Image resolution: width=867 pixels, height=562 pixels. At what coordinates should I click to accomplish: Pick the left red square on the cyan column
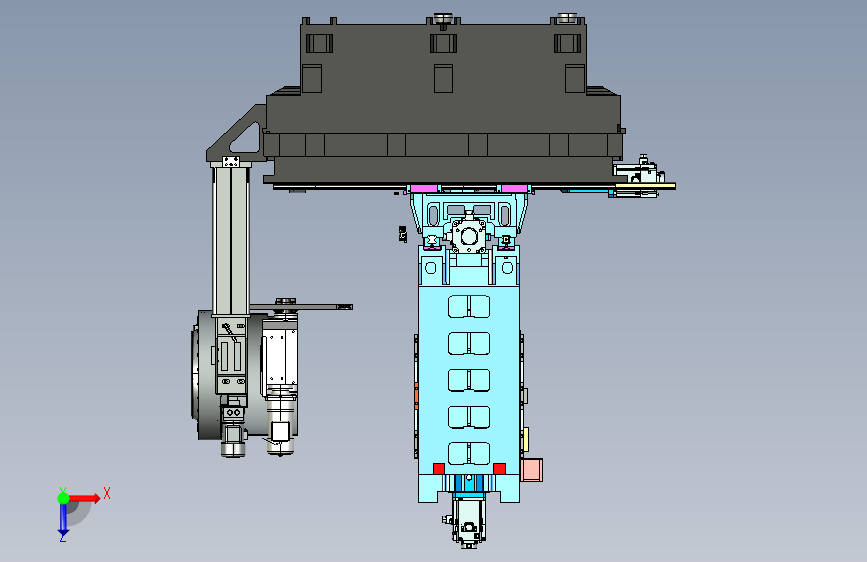pyautogui.click(x=438, y=469)
